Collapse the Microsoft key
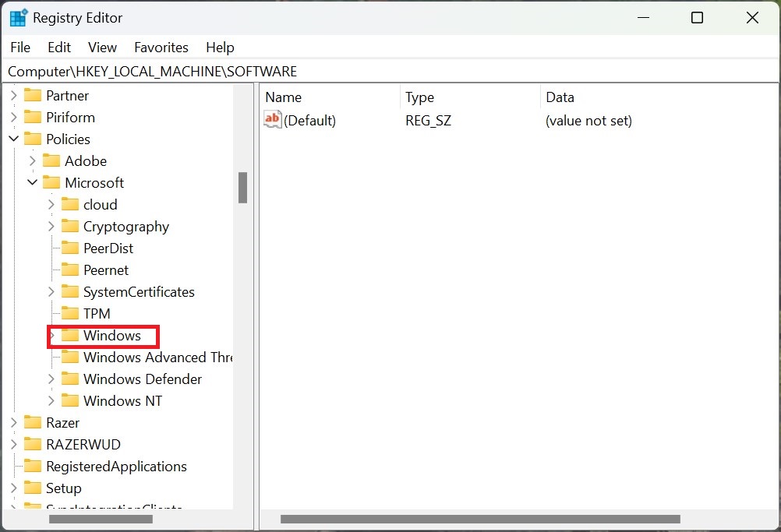The height and width of the screenshot is (532, 781). 33,182
